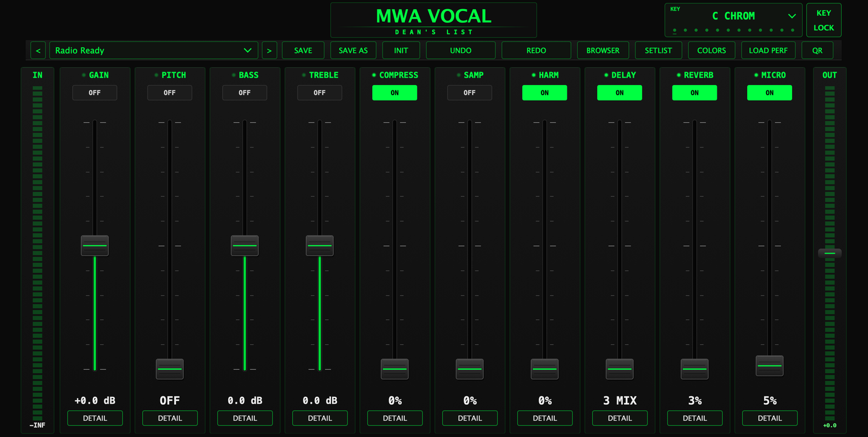Go to the next preset arrow

270,50
